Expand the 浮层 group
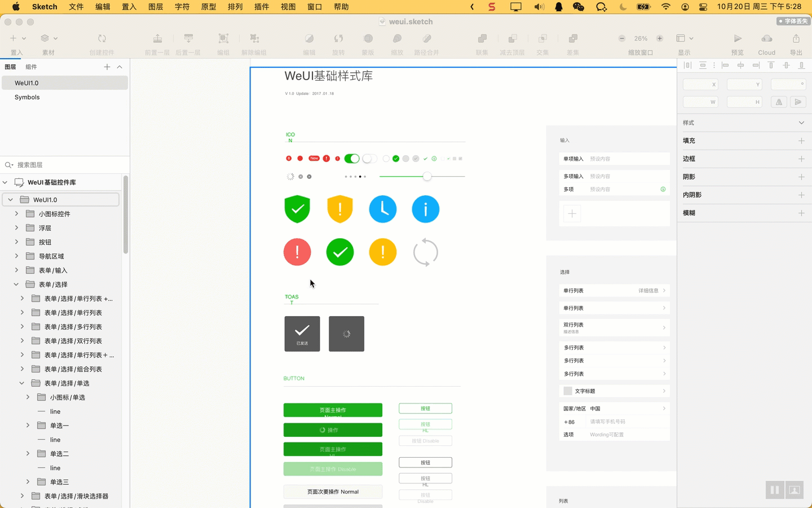This screenshot has height=508, width=812. click(x=16, y=228)
